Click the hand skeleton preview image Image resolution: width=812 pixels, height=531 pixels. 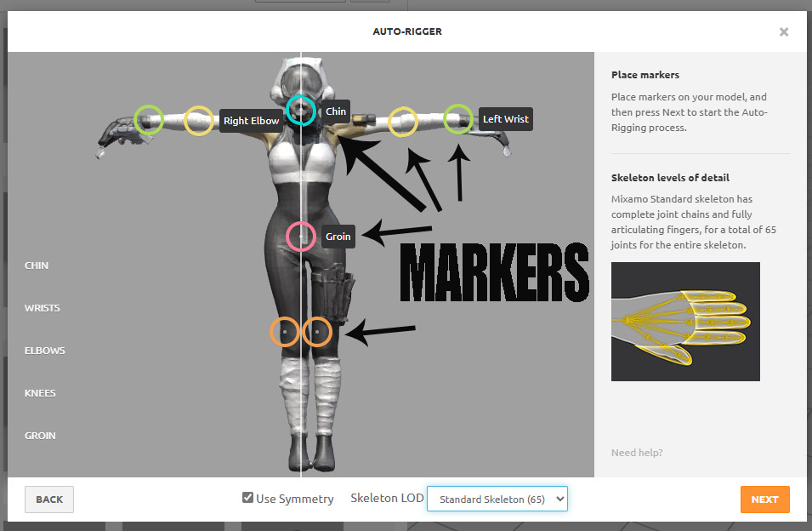(685, 322)
